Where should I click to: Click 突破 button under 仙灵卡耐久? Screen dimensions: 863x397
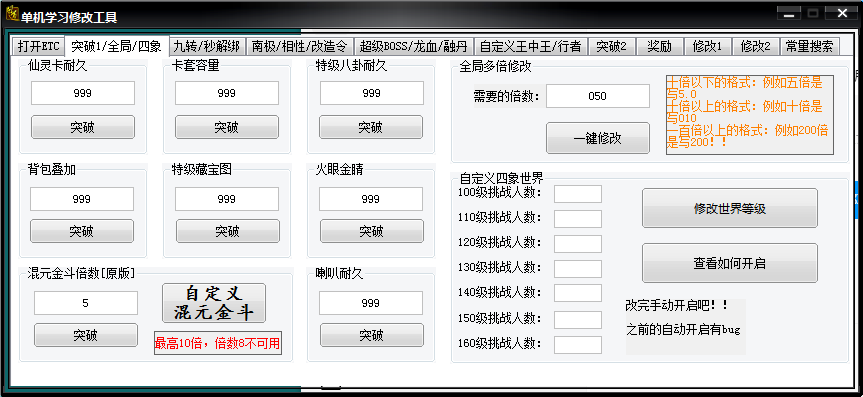pos(83,127)
